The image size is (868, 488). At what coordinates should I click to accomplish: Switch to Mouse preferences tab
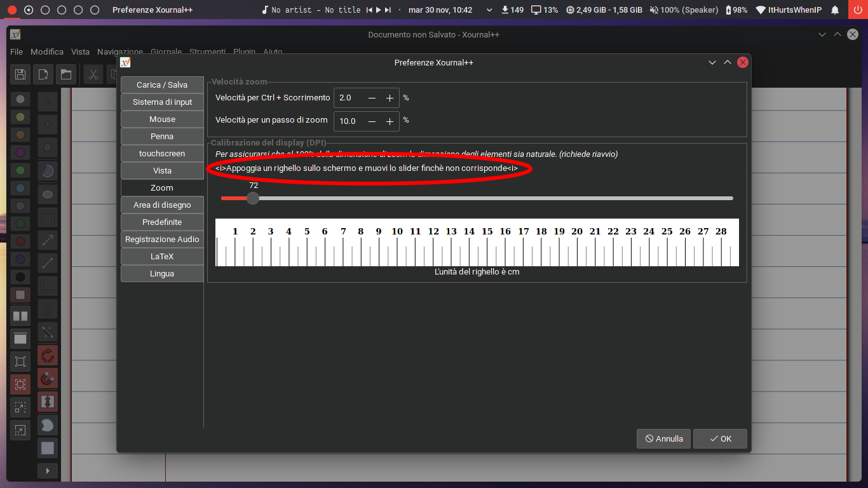162,119
